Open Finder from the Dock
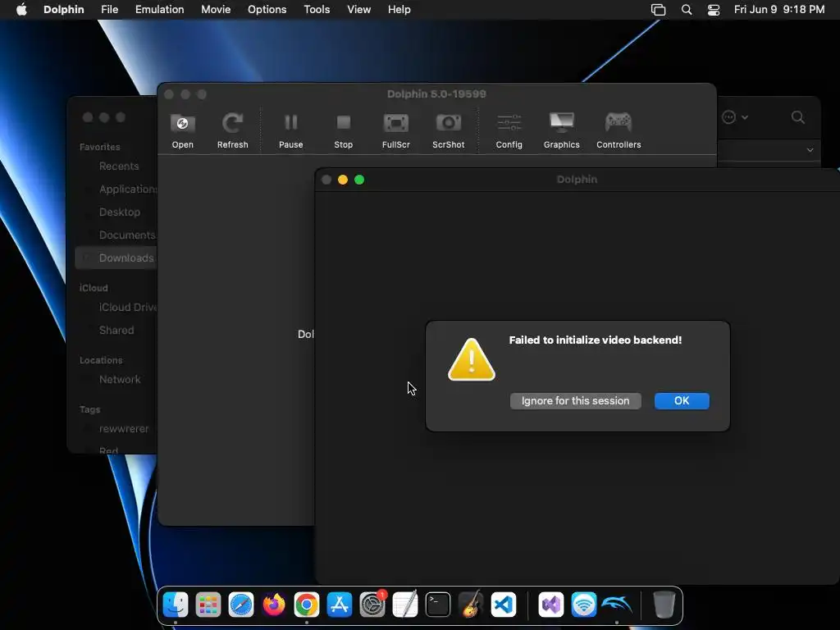 coord(176,605)
